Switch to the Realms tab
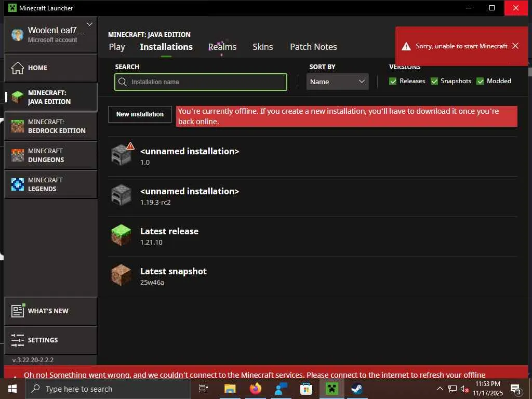 222,47
